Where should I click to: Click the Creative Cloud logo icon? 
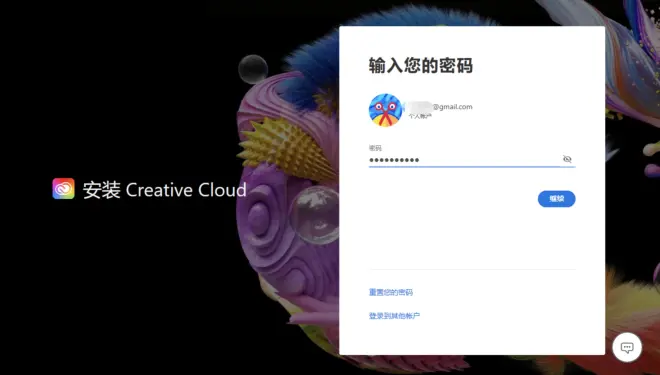[x=64, y=189]
